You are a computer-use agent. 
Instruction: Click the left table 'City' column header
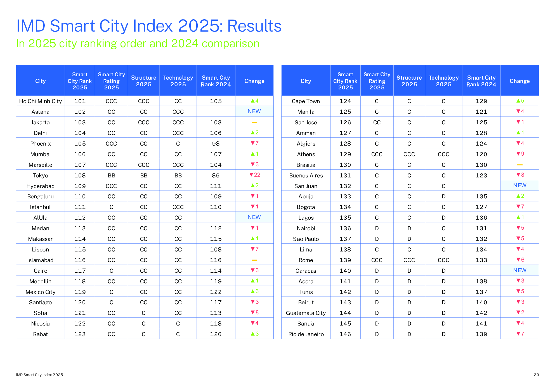coord(41,81)
